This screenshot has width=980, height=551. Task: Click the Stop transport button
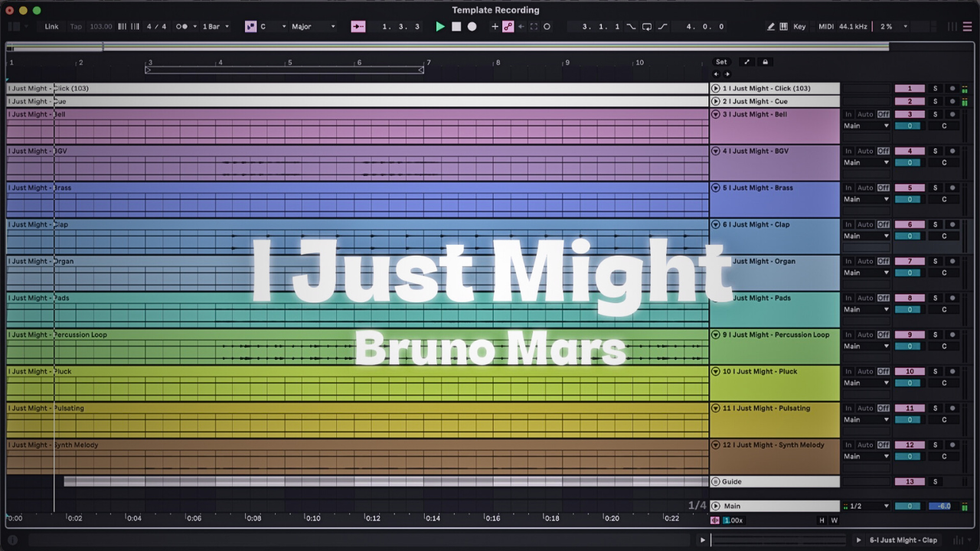456,27
